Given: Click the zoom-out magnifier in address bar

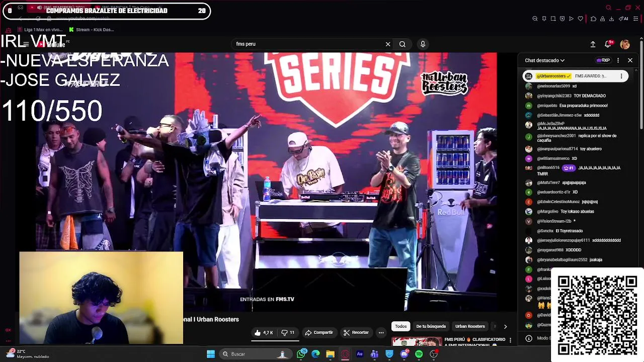Looking at the screenshot, I should click(x=535, y=19).
